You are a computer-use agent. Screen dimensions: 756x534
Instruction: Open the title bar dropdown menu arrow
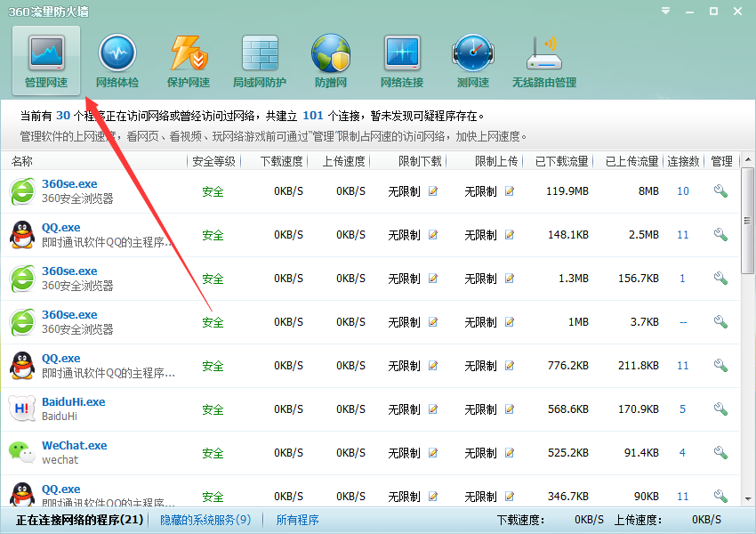(666, 11)
